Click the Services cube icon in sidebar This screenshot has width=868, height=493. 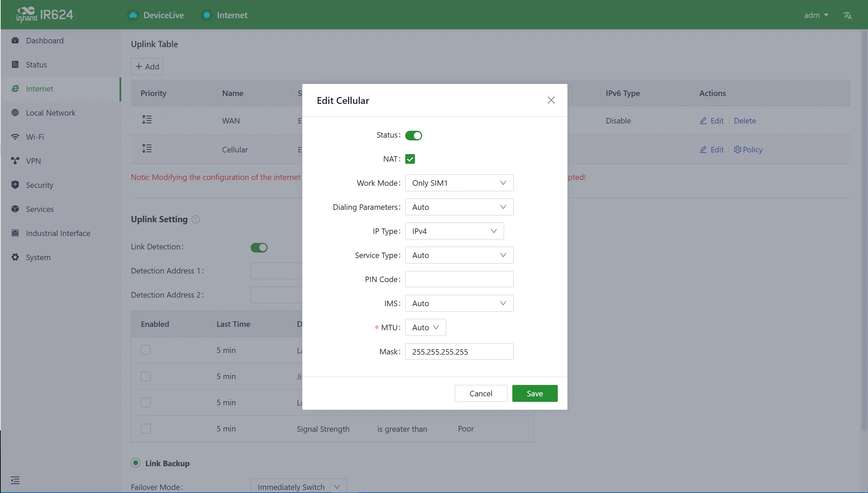[15, 209]
